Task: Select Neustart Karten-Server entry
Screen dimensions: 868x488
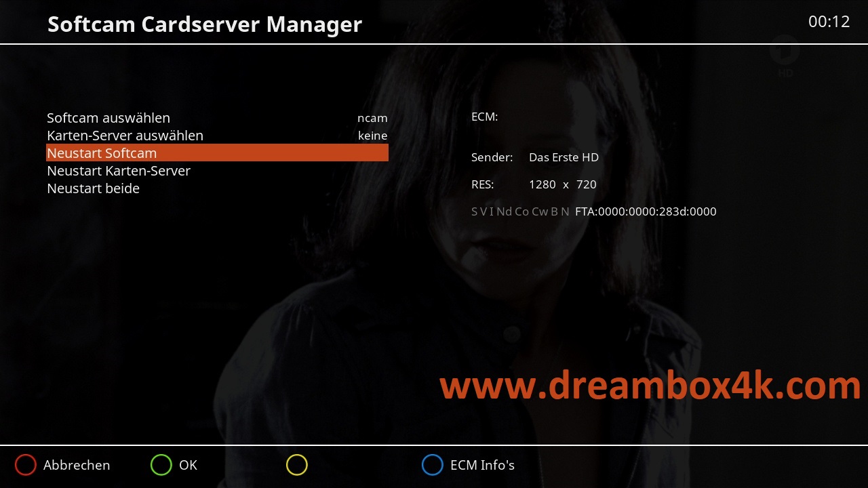Action: 217,170
